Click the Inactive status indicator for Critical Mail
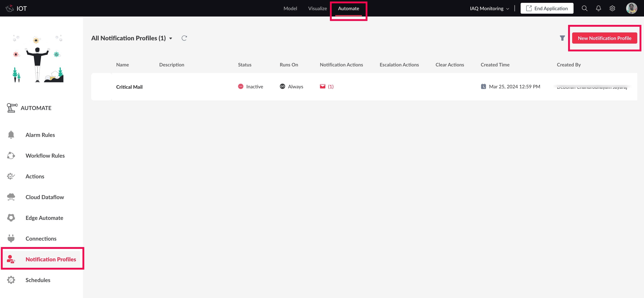Image resolution: width=644 pixels, height=298 pixels. 251,86
